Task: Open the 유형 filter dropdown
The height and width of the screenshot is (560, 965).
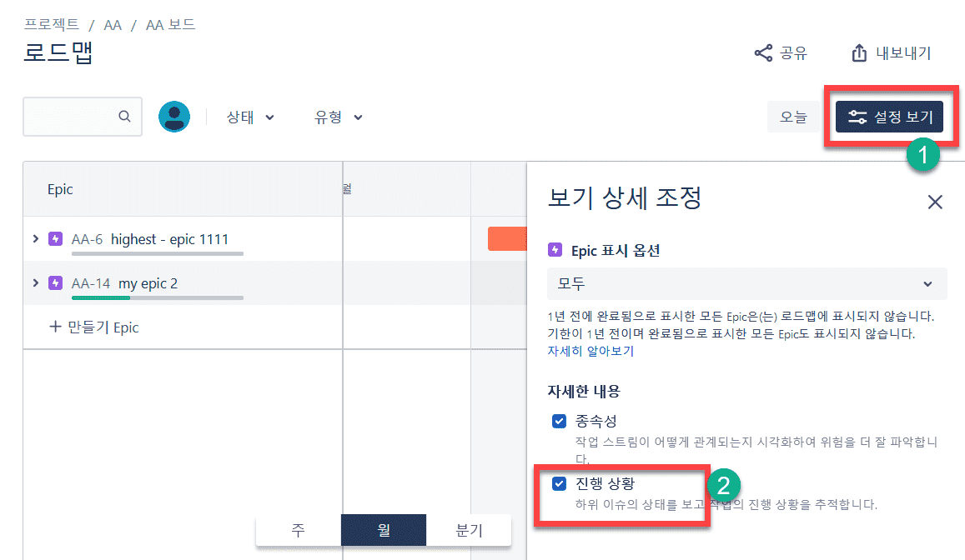Action: point(338,117)
